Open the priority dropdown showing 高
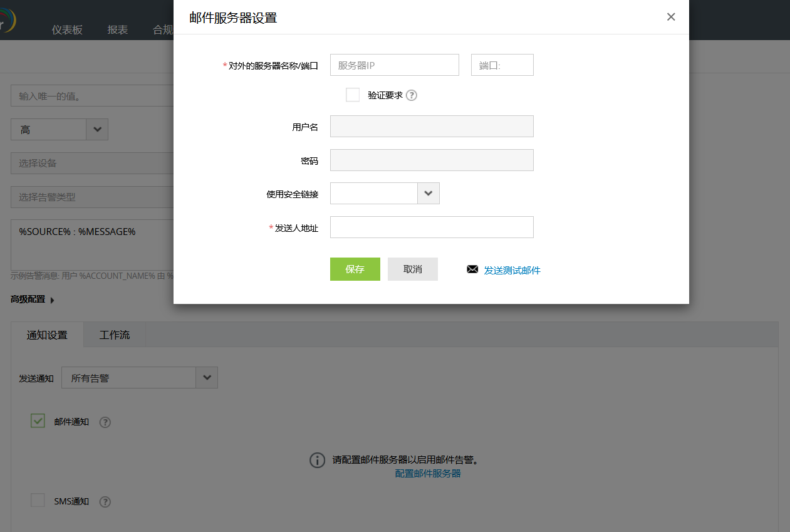This screenshot has height=532, width=790. [97, 129]
